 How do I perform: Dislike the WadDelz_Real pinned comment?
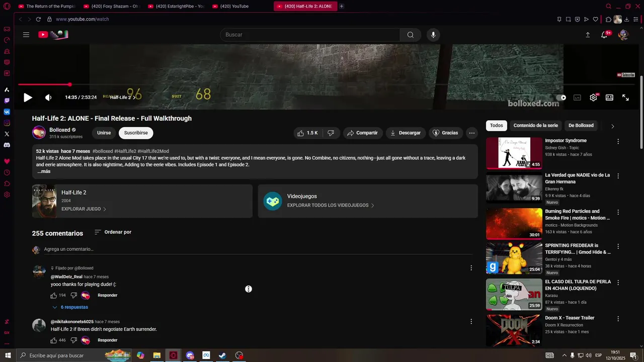pyautogui.click(x=73, y=295)
